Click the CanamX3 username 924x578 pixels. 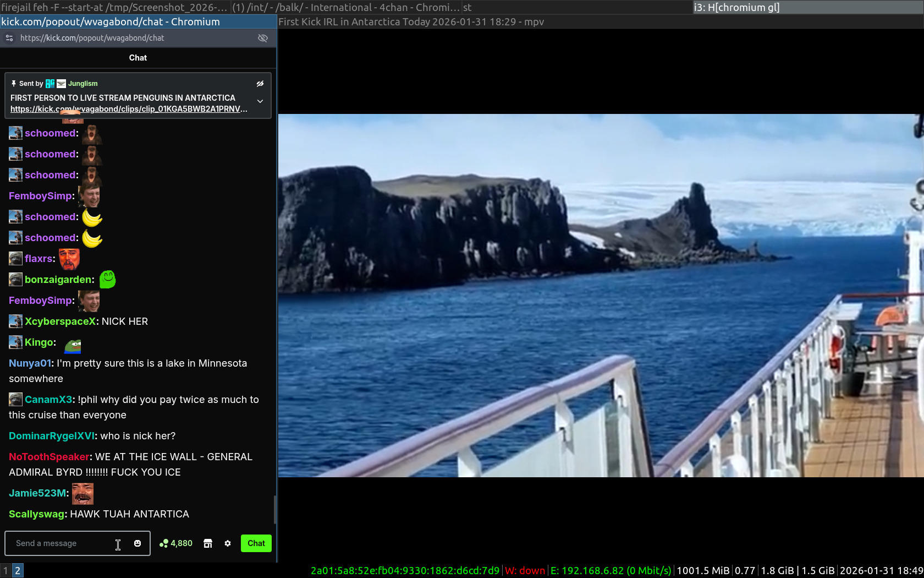48,400
